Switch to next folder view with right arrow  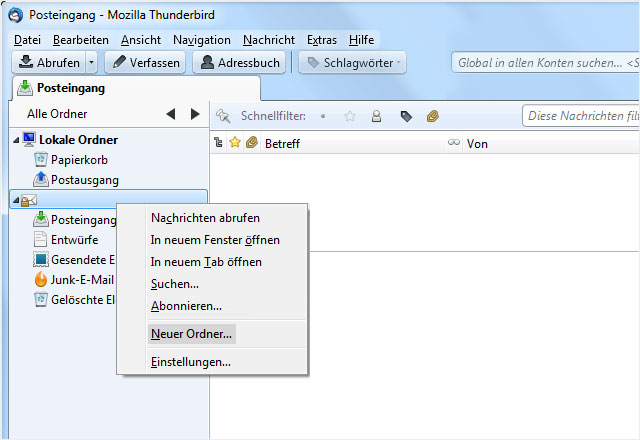click(x=195, y=114)
